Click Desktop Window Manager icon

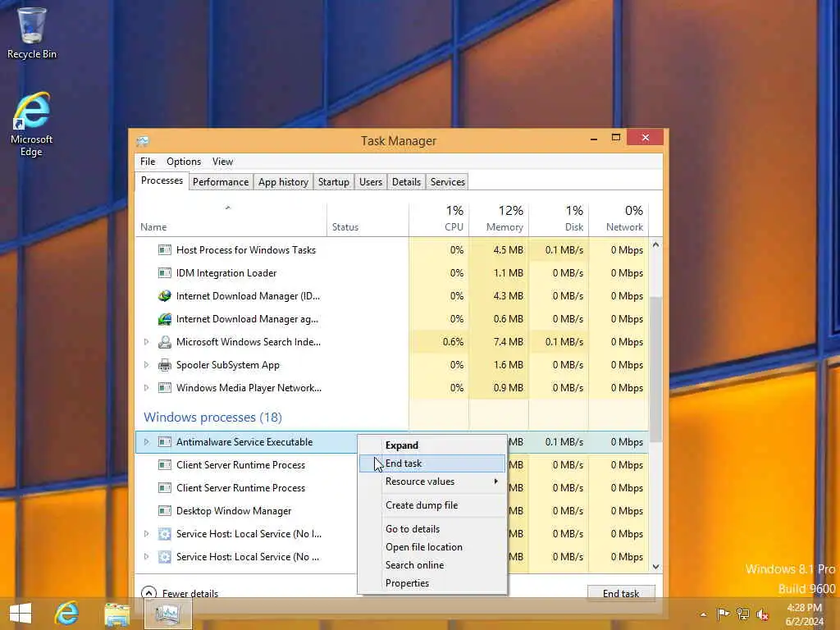164,511
